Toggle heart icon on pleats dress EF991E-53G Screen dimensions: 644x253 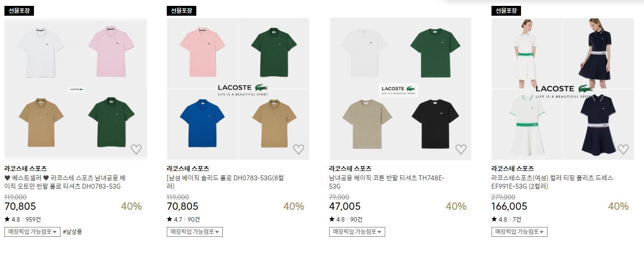point(623,149)
